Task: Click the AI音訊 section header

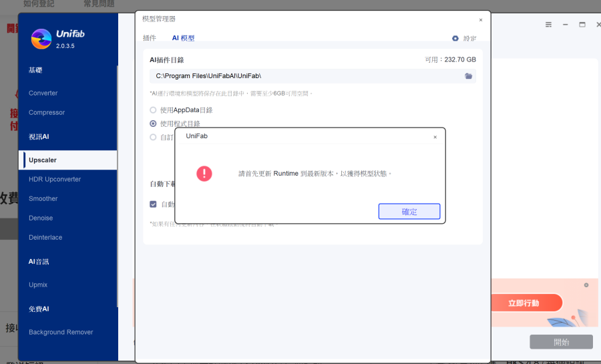Action: pos(39,262)
